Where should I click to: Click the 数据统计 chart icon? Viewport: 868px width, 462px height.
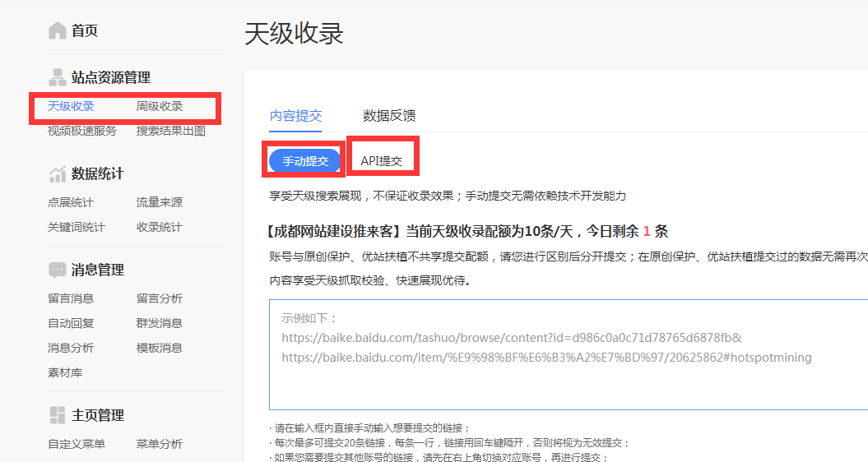pyautogui.click(x=57, y=173)
